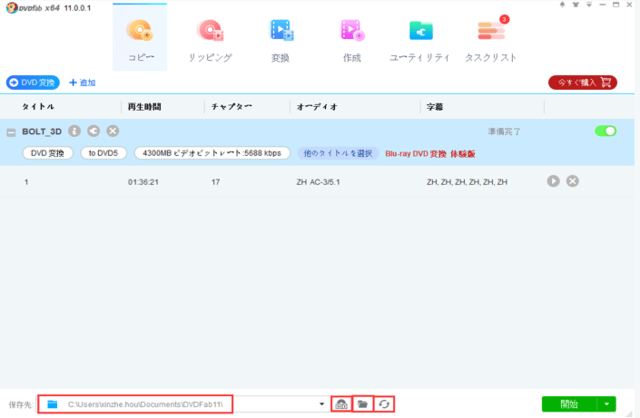Open dropdown arrow next to 開始 button
The image size is (640, 418).
(606, 404)
